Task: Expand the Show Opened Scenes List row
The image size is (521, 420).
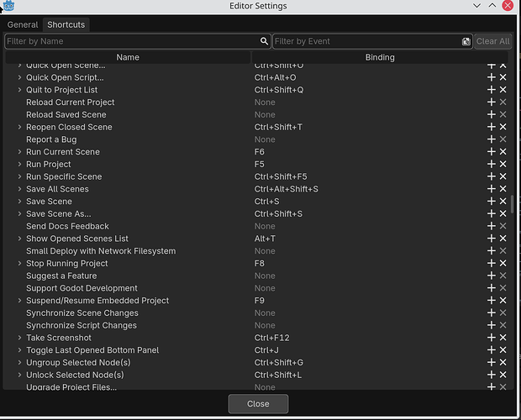Action: coord(19,239)
